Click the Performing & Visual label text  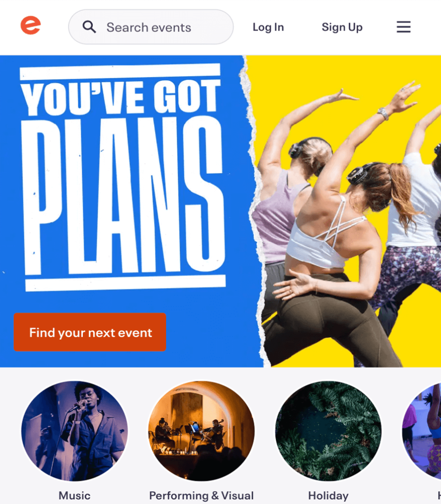(201, 496)
